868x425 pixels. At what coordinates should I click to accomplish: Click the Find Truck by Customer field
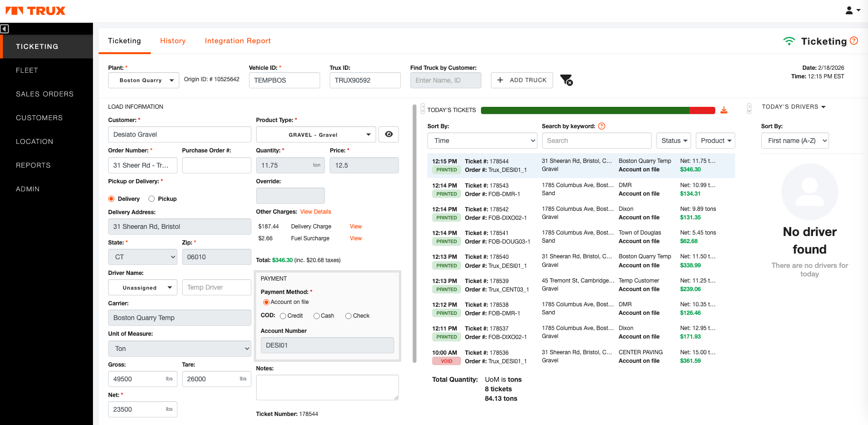(446, 80)
